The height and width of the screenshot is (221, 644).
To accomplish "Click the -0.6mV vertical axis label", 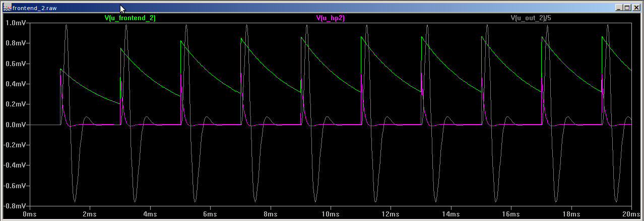I will [14, 186].
